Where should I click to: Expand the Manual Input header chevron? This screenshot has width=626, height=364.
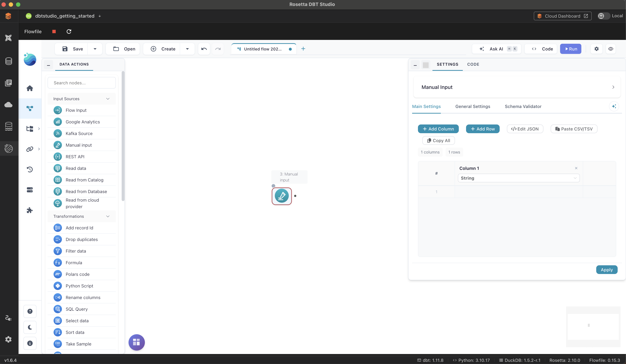click(613, 87)
